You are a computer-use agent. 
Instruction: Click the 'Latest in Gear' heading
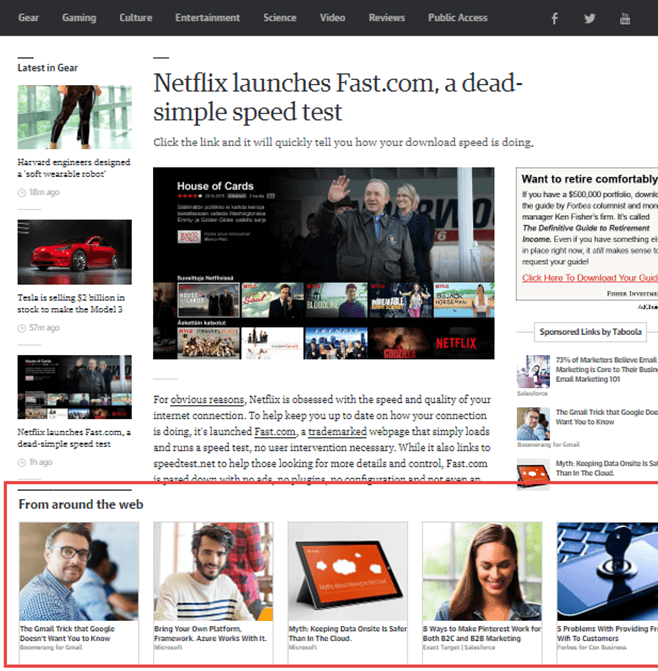coord(47,68)
